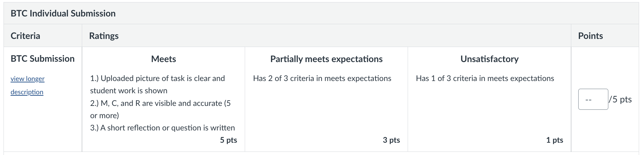Select the "Unsatisfactory" rating heading
The width and height of the screenshot is (644, 155).
point(489,59)
